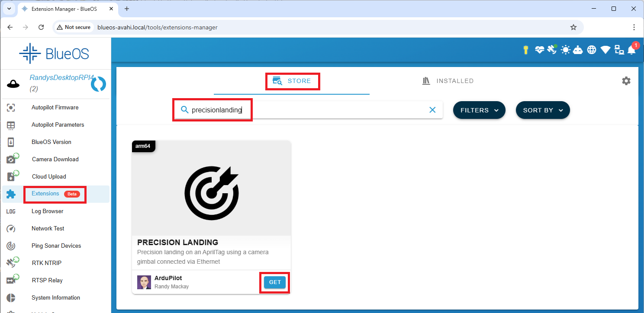
Task: Toggle the sun theme icon
Action: (565, 50)
